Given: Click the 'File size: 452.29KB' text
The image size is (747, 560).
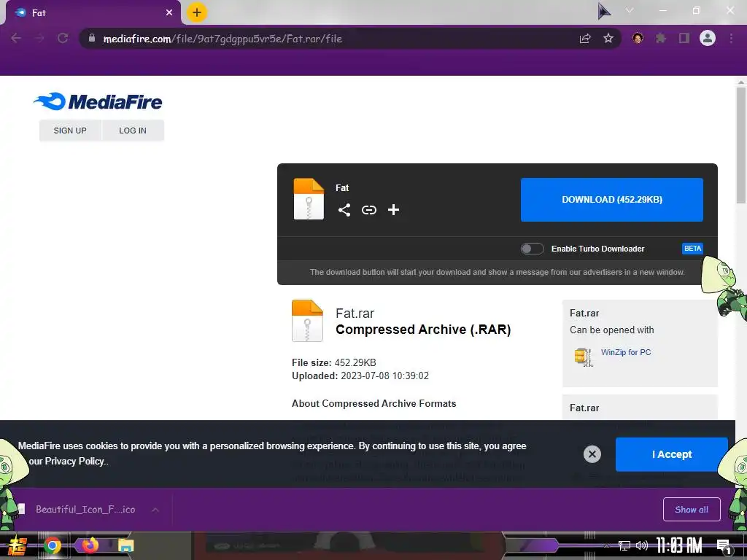Looking at the screenshot, I should point(334,362).
